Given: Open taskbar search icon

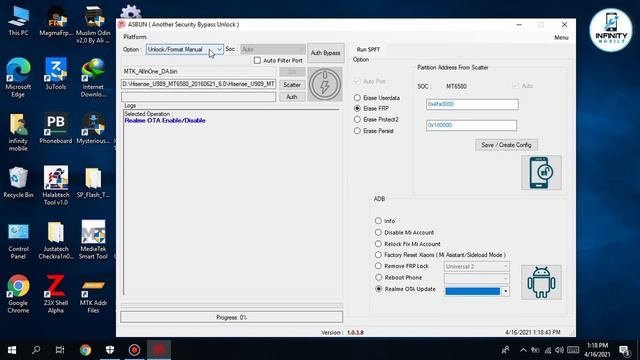Looking at the screenshot, I should (x=36, y=350).
